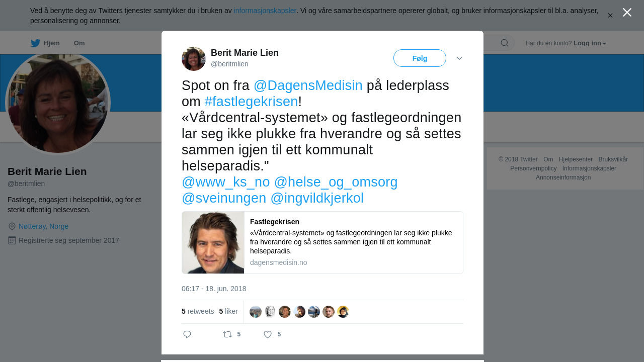Viewport: 644px width, 362px height.
Task: Open the informasjonskapsler link in banner
Action: point(265,11)
